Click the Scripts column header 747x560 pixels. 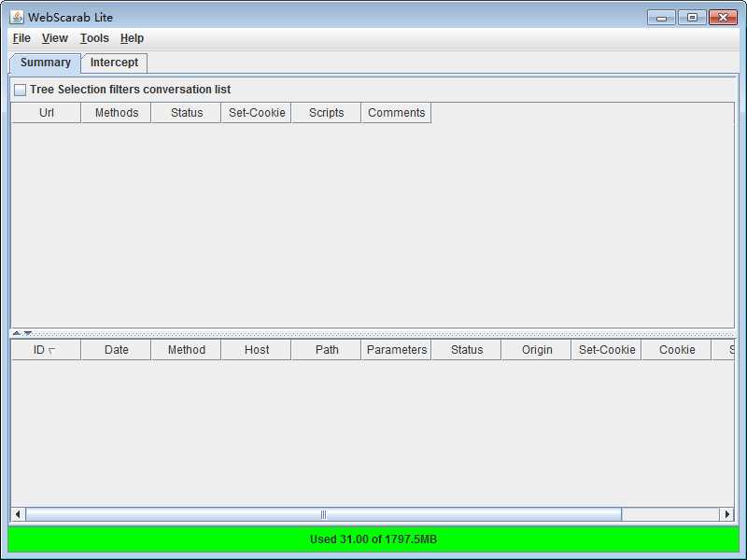click(326, 113)
